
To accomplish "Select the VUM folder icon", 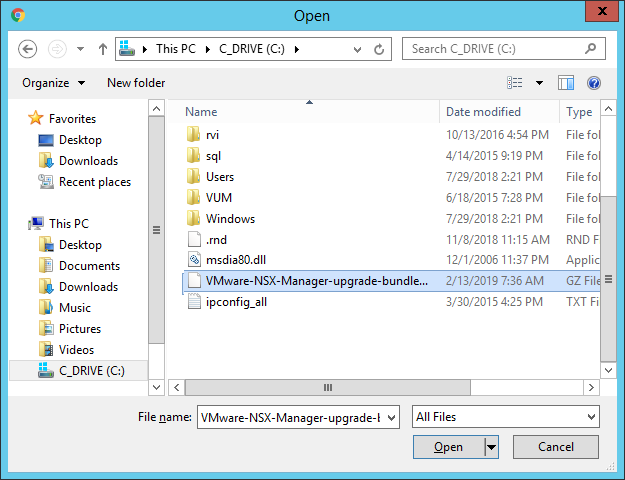I will pos(193,197).
